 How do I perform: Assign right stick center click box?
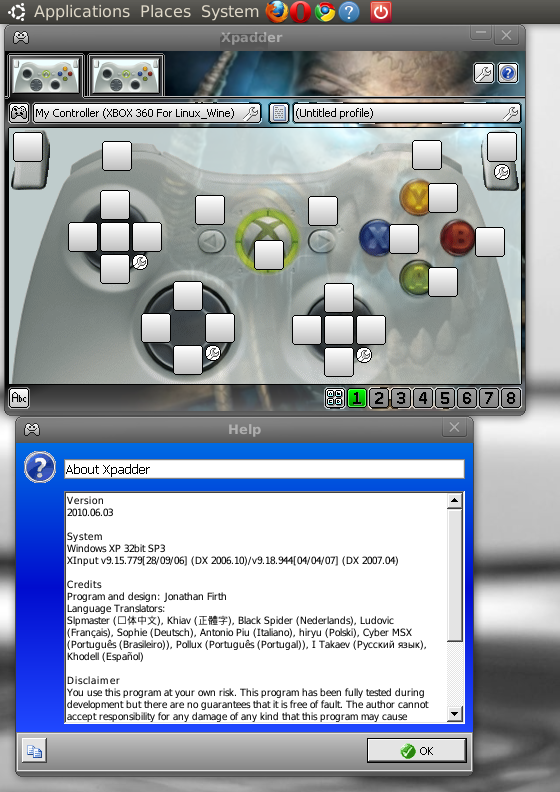tap(339, 330)
